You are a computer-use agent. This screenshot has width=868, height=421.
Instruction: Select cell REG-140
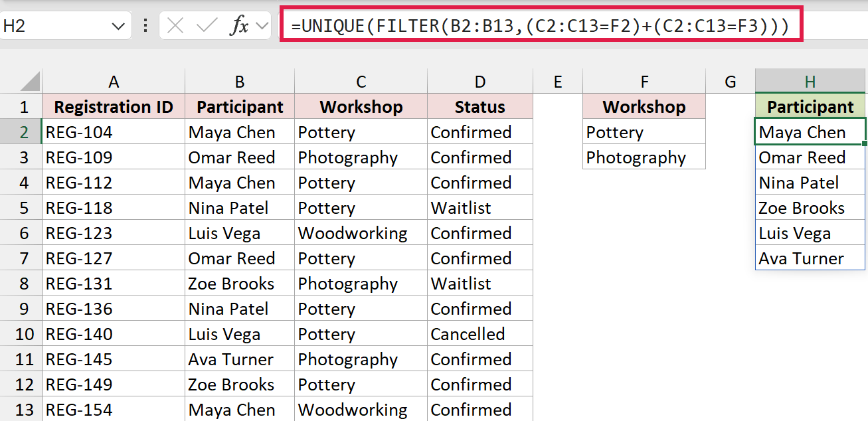[x=114, y=334]
